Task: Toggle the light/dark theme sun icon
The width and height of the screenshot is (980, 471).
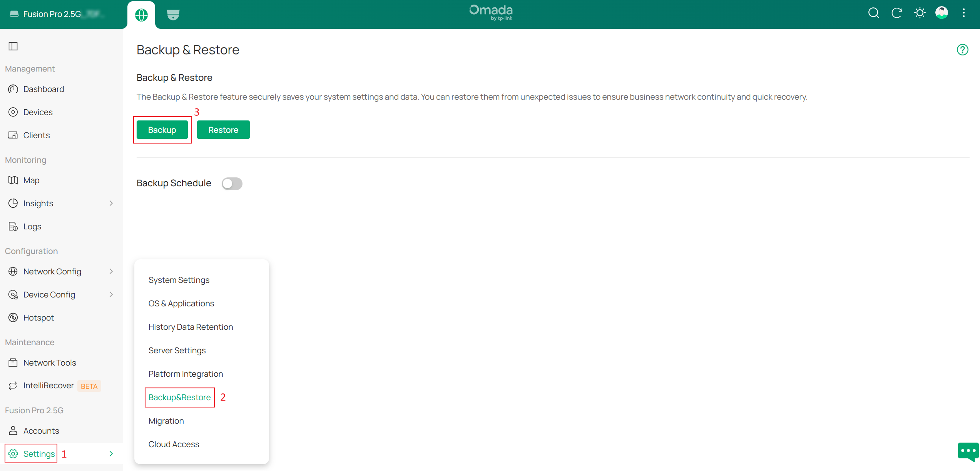Action: point(919,13)
